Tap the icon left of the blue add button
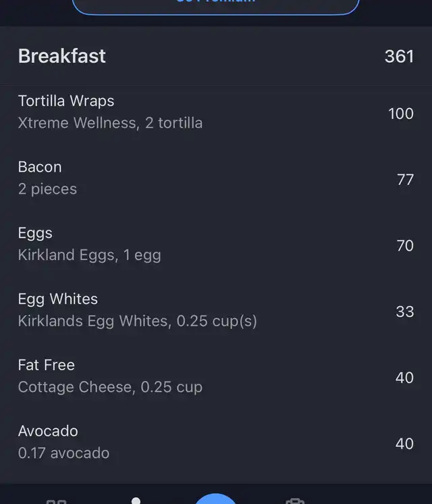Image resolution: width=432 pixels, height=504 pixels. 136,501
